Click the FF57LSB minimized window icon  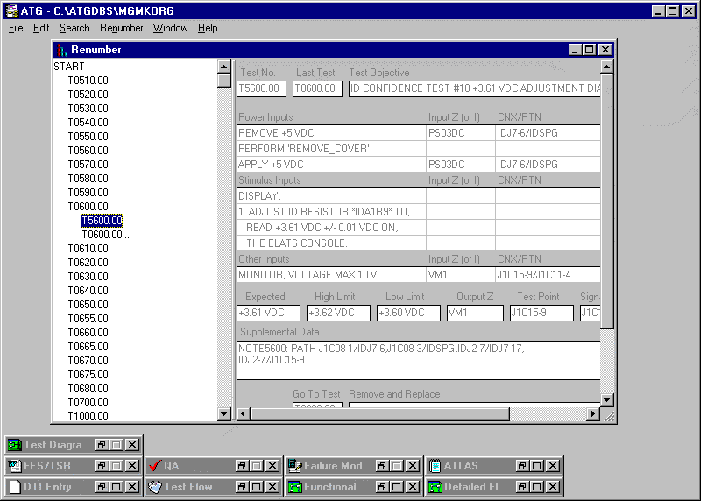(x=14, y=466)
